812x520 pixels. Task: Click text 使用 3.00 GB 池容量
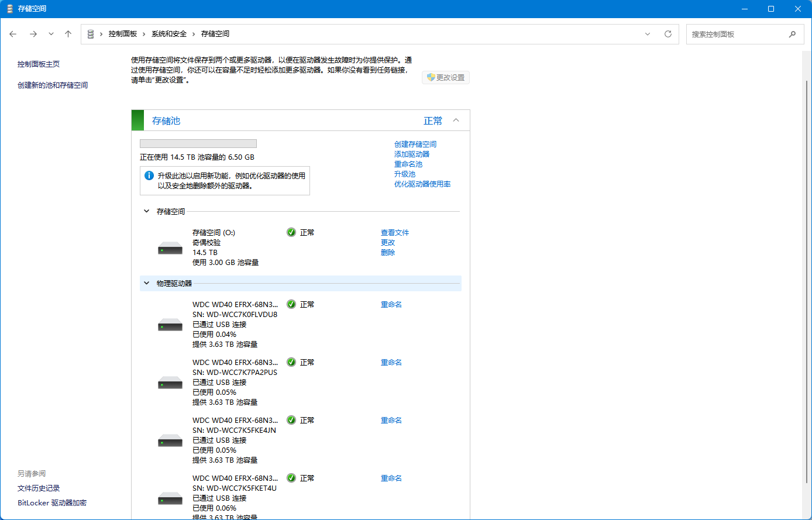(x=225, y=262)
